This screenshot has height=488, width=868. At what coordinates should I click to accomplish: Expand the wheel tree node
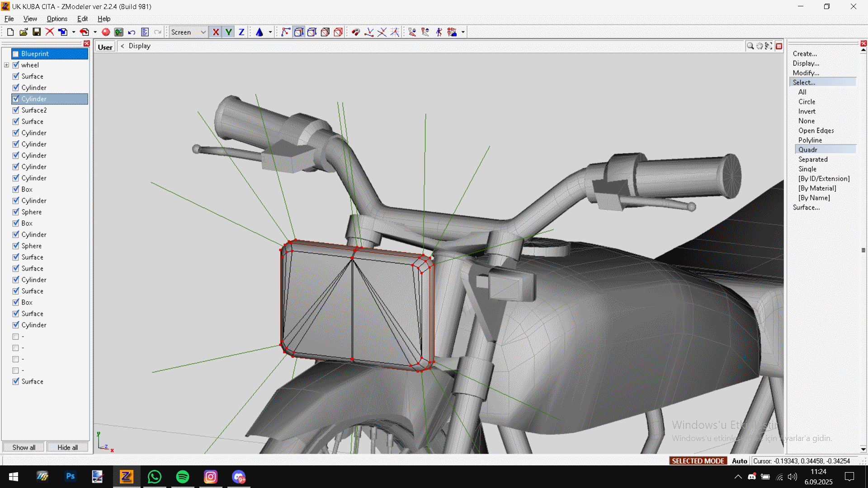7,65
